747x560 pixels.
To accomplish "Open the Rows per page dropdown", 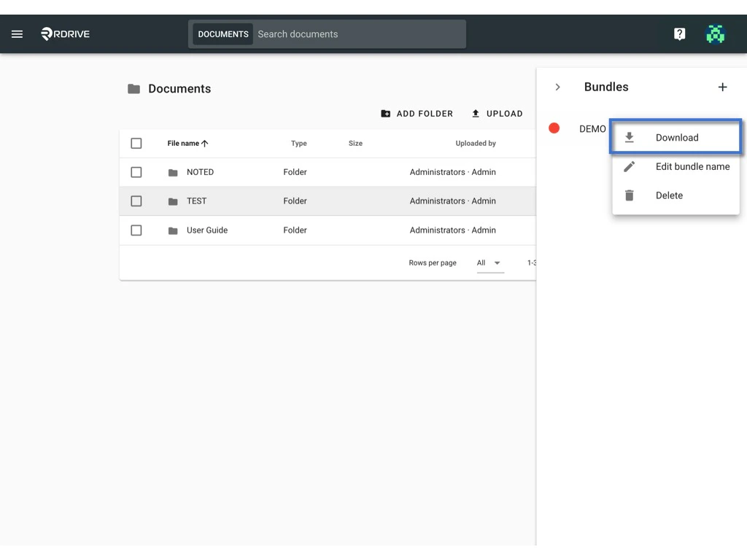I will 489,262.
